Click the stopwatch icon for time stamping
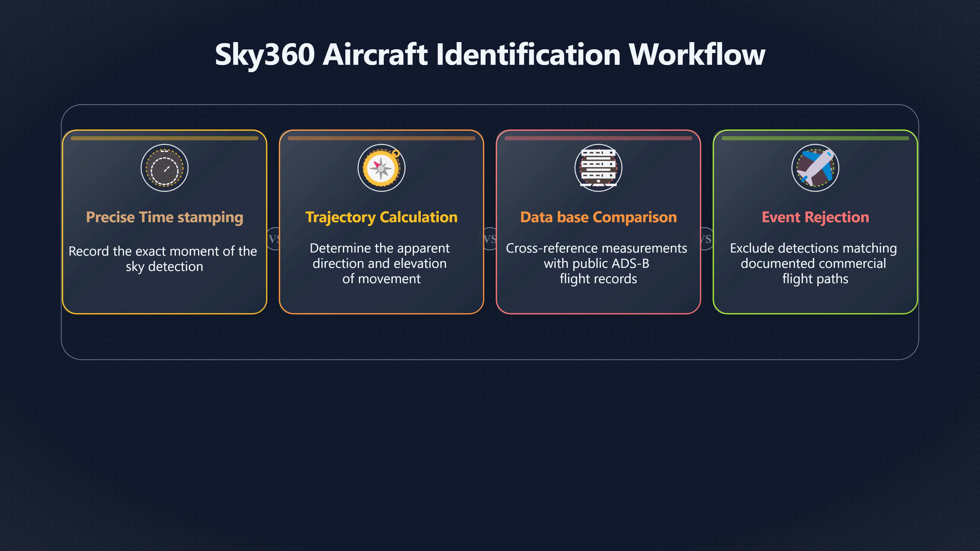This screenshot has width=980, height=551. (x=164, y=168)
